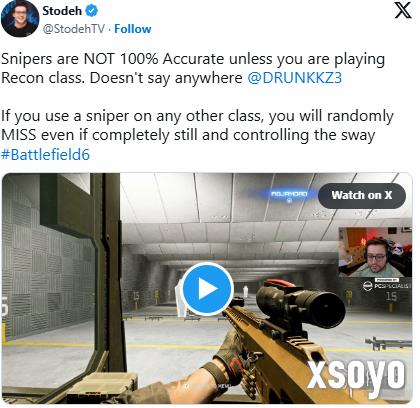Click the blue glowing player nametag
The width and height of the screenshot is (420, 408).
(x=289, y=194)
